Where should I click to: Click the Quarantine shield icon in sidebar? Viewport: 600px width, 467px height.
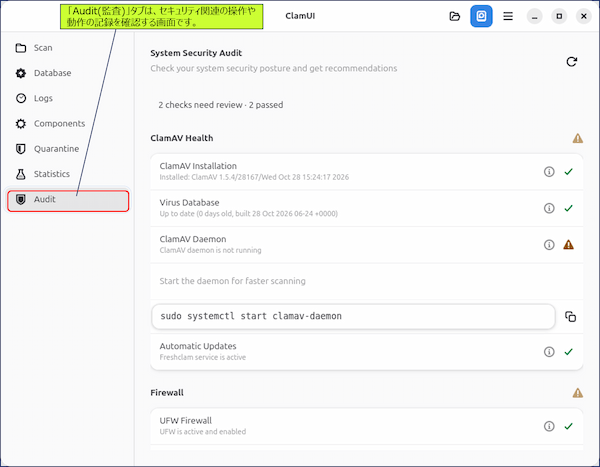point(21,149)
